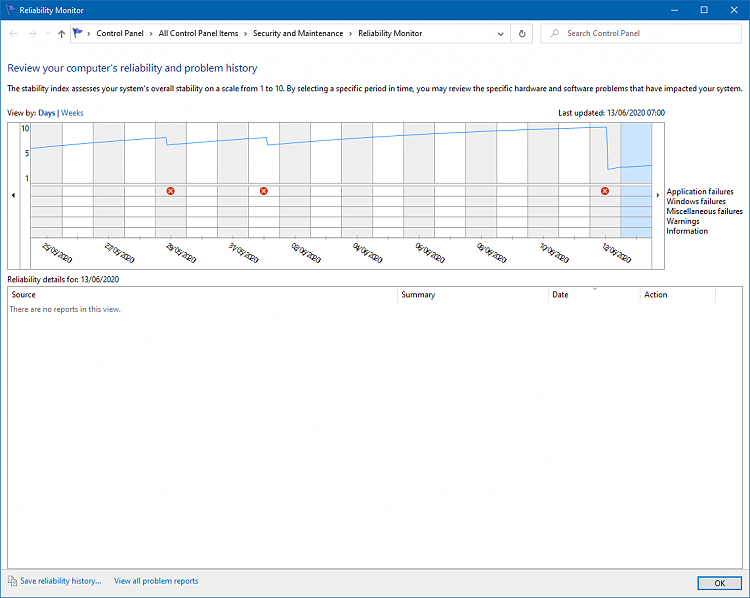Viewport: 750px width, 598px height.
Task: Confirm with the OK button
Action: point(719,583)
